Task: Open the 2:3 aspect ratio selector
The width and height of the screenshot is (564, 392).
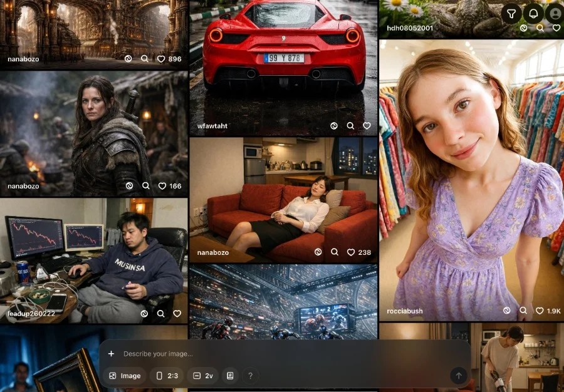Action: click(x=167, y=376)
